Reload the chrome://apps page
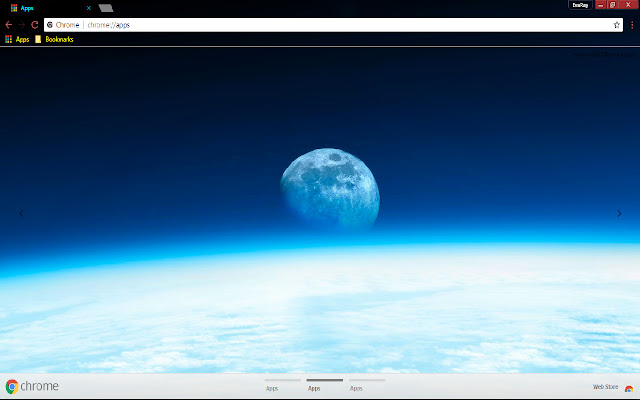 coord(35,25)
